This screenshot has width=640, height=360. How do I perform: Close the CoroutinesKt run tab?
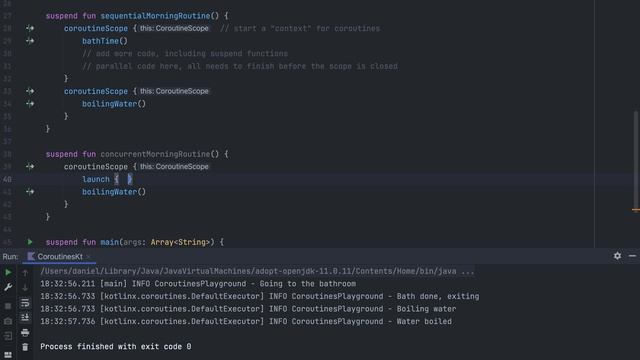pos(88,256)
